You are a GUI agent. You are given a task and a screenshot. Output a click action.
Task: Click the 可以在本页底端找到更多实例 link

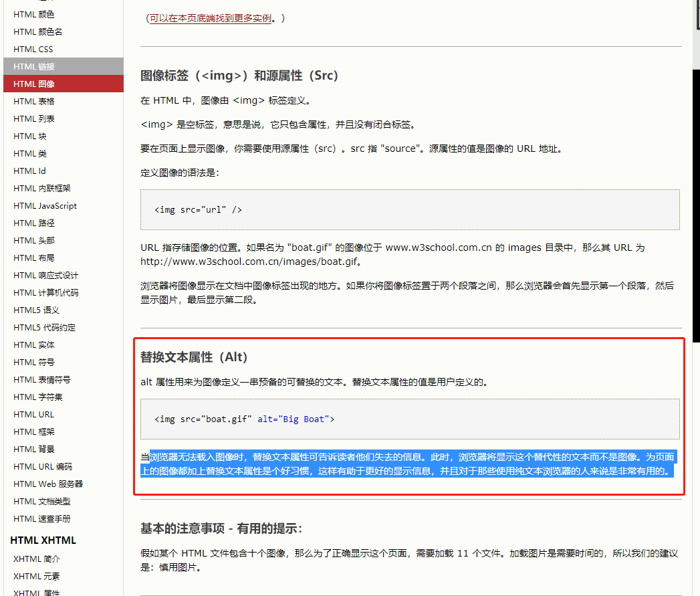click(208, 19)
